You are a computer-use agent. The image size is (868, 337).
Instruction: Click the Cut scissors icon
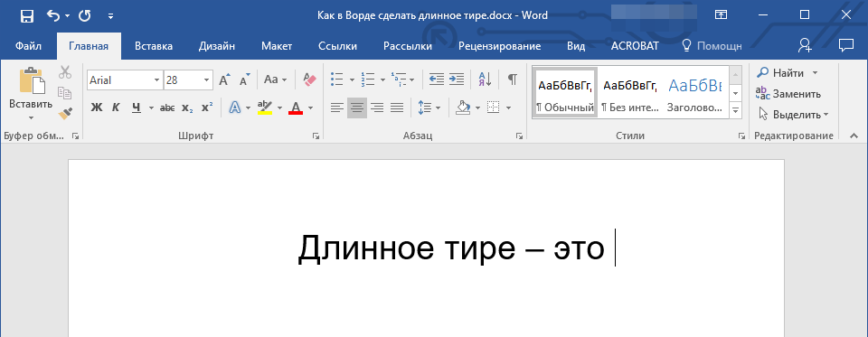pyautogui.click(x=65, y=72)
